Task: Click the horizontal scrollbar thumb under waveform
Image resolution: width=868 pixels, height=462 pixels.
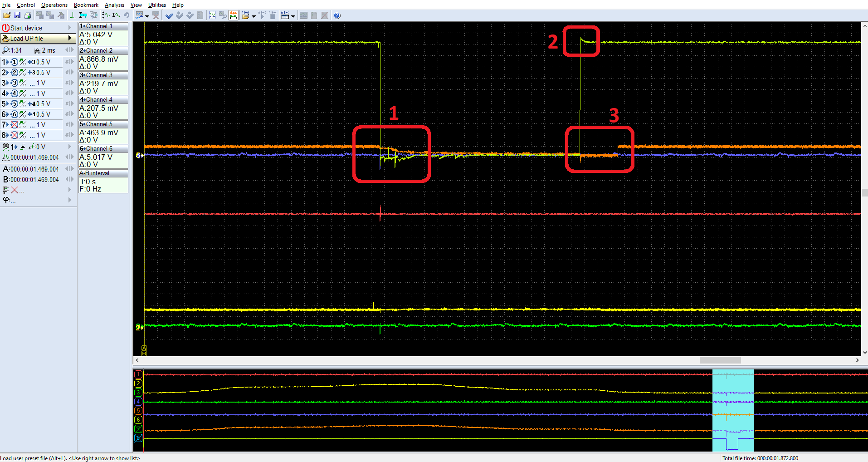Action: click(720, 360)
